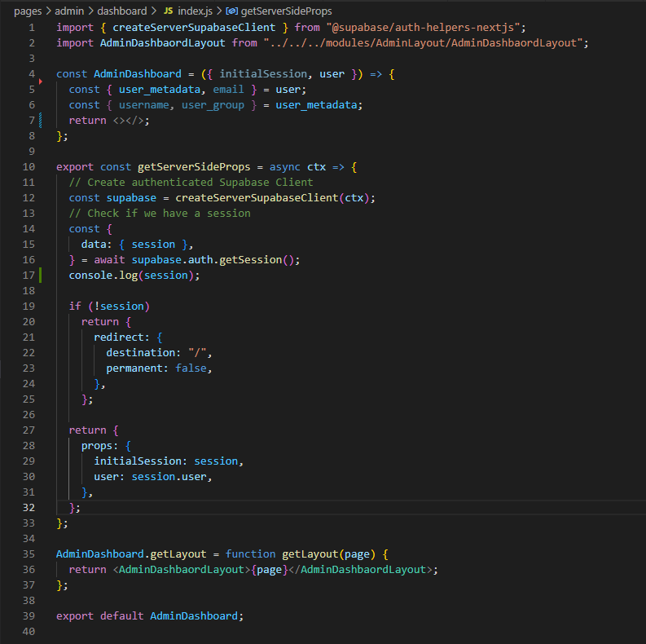The height and width of the screenshot is (644, 646).
Task: Click 'user_group' variable on line 6
Action: (213, 105)
